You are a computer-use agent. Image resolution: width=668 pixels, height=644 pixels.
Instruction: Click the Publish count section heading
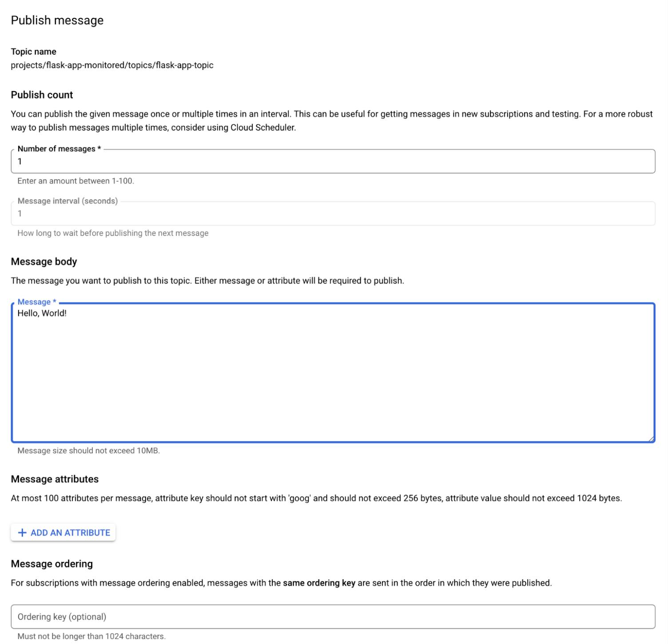pos(42,95)
